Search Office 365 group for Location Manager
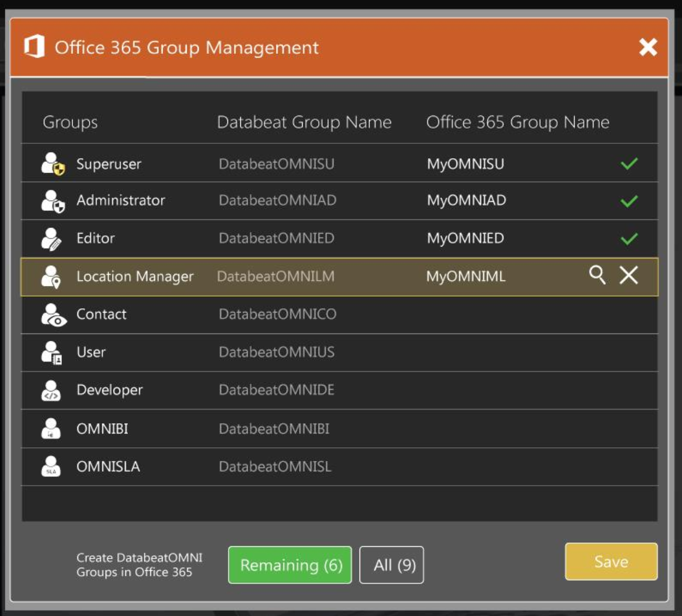 pos(597,275)
